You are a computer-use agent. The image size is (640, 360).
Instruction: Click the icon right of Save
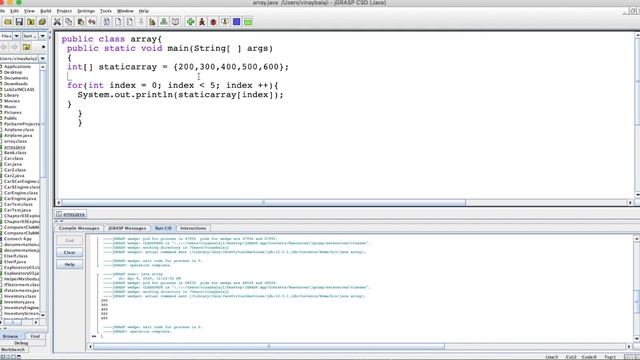pyautogui.click(x=31, y=22)
